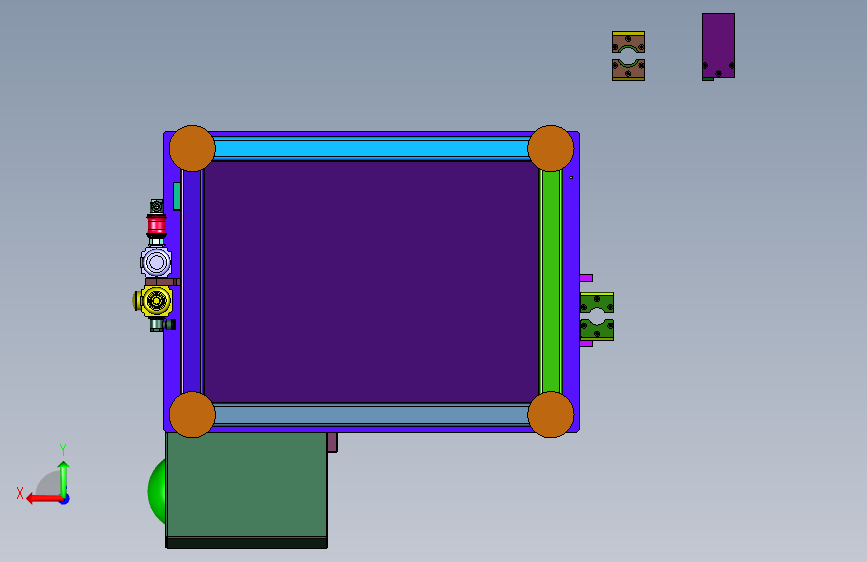The height and width of the screenshot is (562, 867).
Task: Select the lavender round valve body
Action: coord(156,262)
